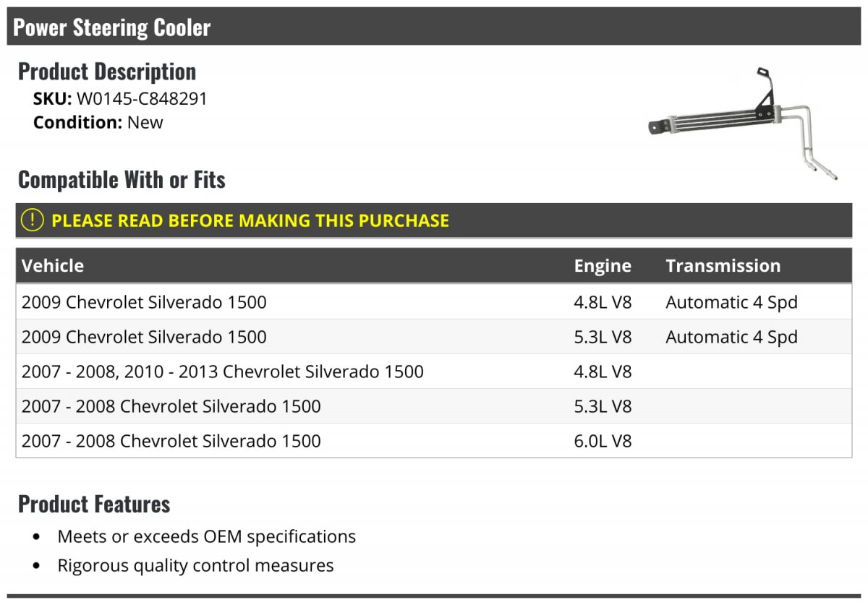868x605 pixels.
Task: Click the Product Description heading
Action: point(107,72)
